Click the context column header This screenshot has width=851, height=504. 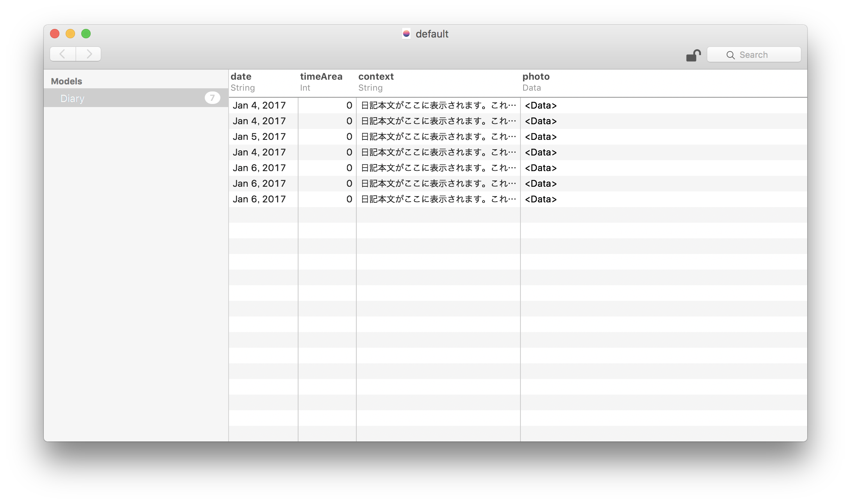click(376, 77)
